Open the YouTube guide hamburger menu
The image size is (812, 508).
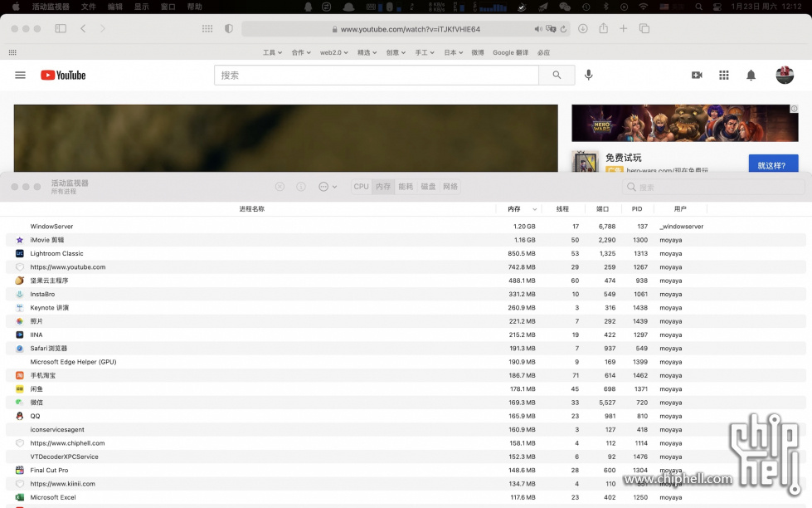tap(20, 76)
